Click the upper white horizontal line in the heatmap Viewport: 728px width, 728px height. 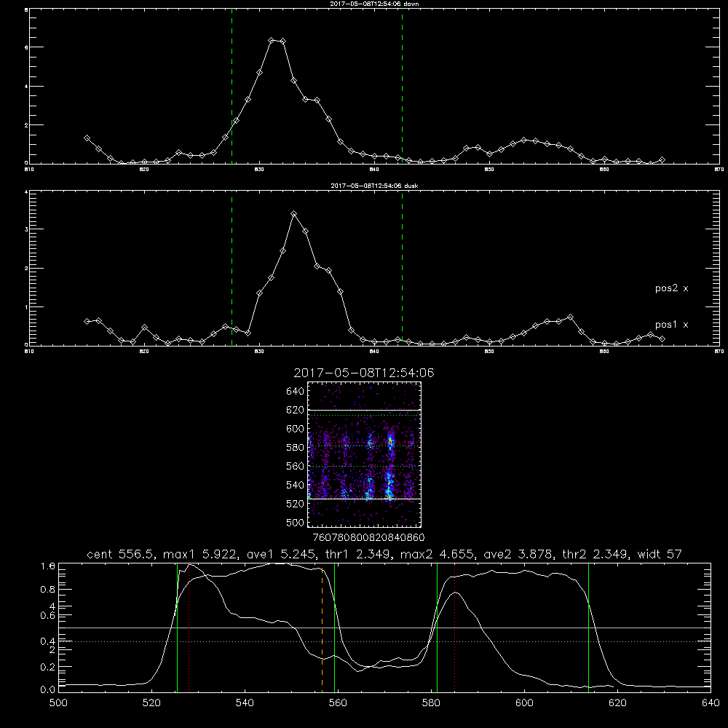364,410
